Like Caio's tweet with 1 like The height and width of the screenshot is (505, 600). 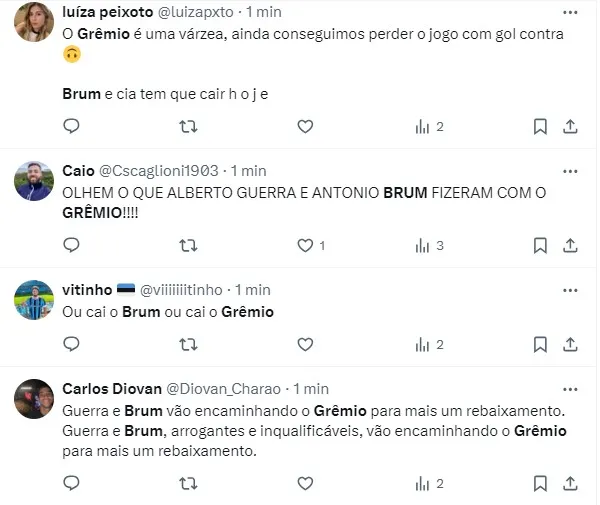pos(304,245)
